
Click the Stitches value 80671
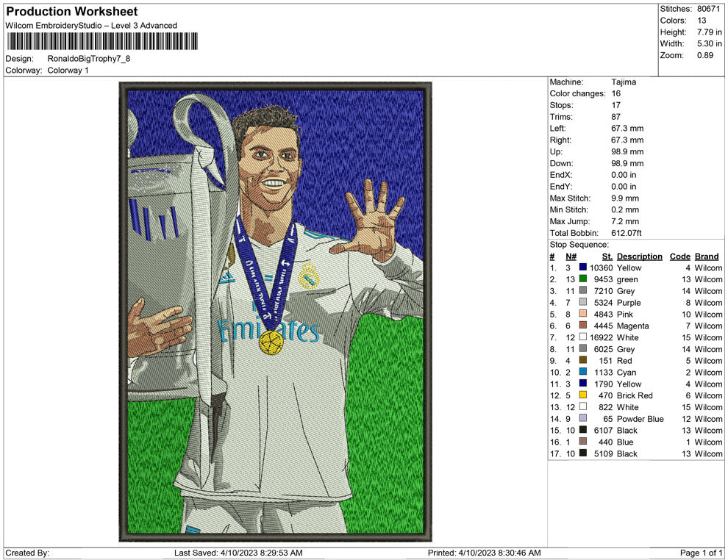click(x=708, y=9)
